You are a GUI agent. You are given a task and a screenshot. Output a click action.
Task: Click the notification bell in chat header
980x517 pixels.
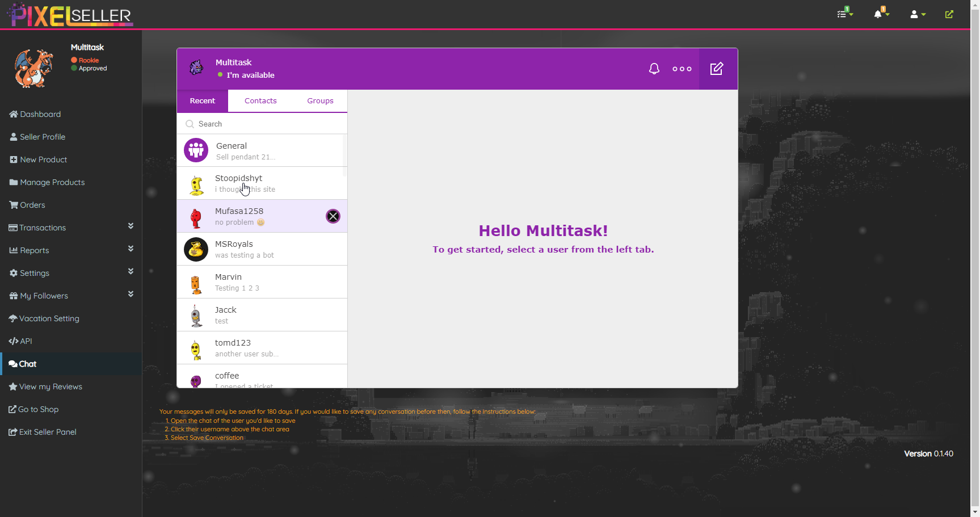pyautogui.click(x=654, y=69)
